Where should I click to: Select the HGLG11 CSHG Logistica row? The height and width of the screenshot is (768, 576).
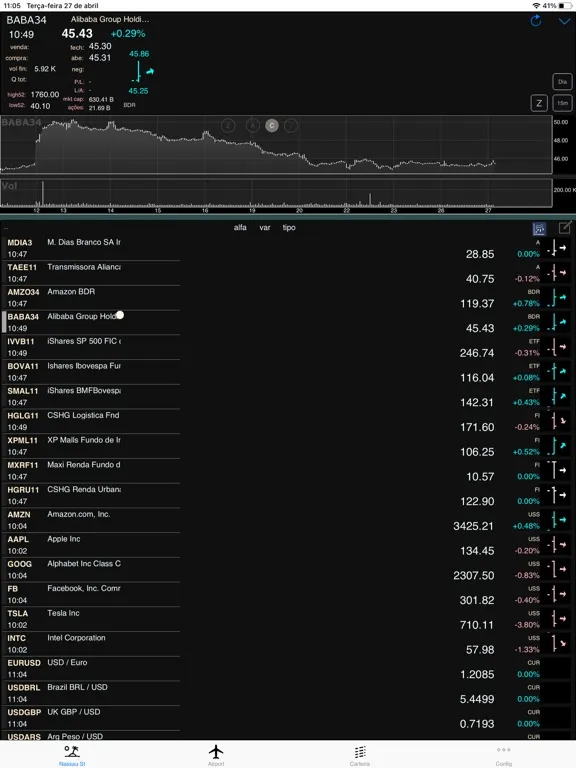point(288,421)
